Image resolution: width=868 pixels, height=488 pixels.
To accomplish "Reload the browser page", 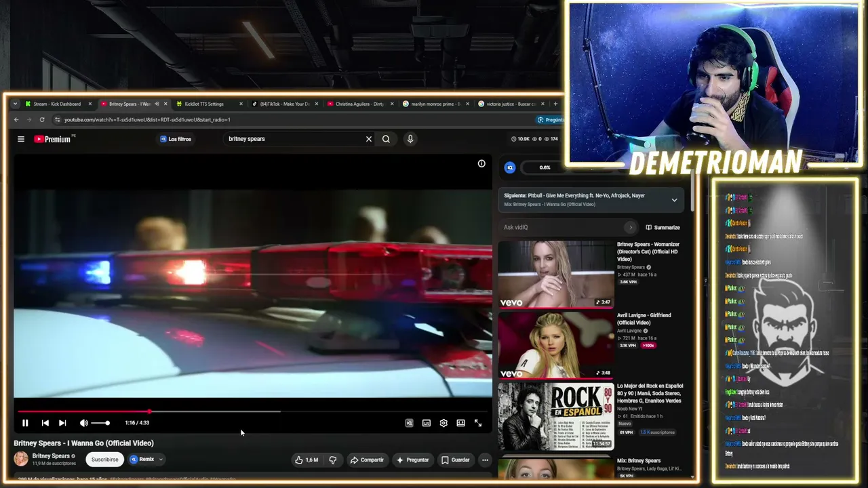I will tap(42, 120).
